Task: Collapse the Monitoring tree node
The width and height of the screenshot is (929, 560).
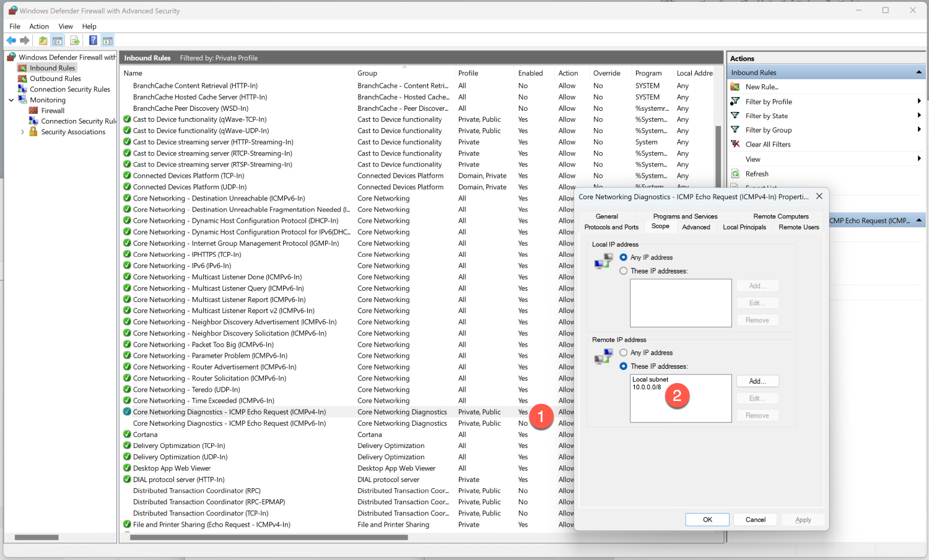Action: 11,100
